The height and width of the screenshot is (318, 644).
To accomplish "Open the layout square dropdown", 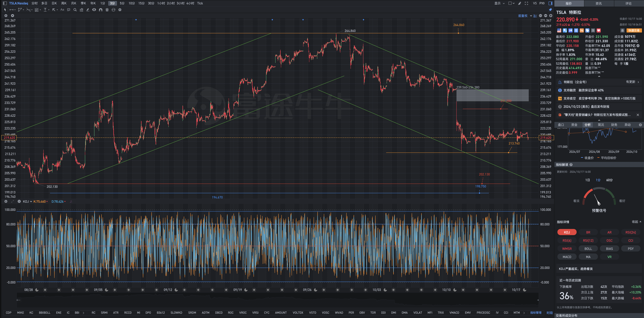I will pyautogui.click(x=512, y=3).
